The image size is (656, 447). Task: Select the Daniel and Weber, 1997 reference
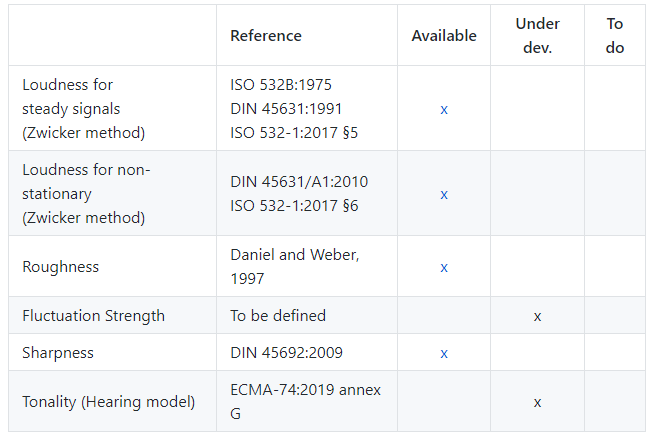pos(295,267)
